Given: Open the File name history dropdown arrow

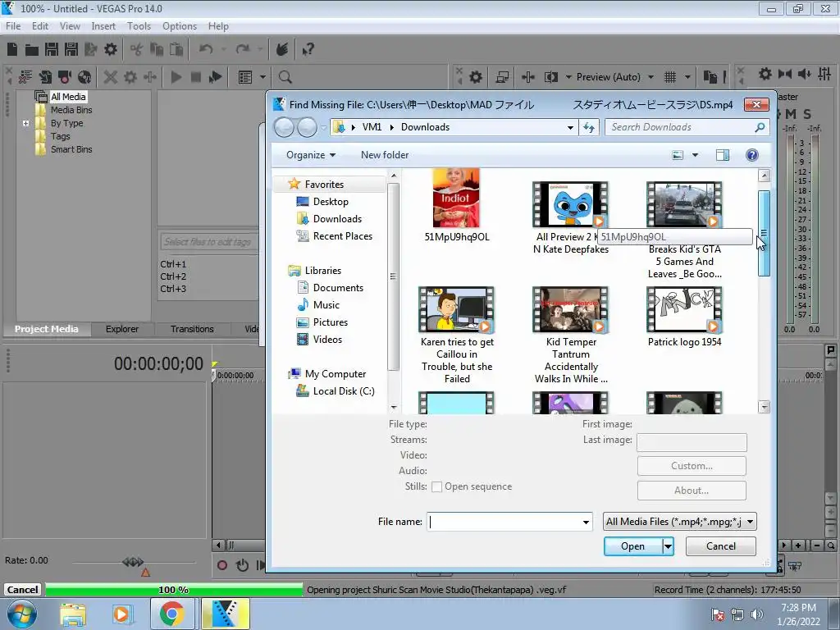Looking at the screenshot, I should pos(586,522).
